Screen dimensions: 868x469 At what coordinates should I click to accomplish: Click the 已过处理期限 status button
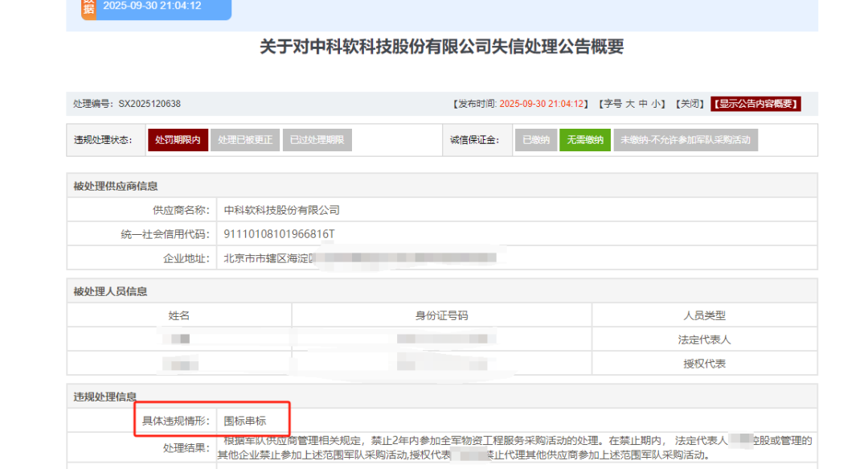pyautogui.click(x=317, y=140)
